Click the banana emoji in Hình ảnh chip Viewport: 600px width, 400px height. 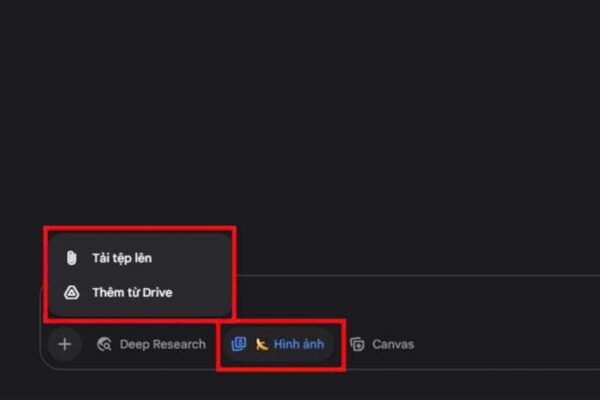click(x=261, y=344)
